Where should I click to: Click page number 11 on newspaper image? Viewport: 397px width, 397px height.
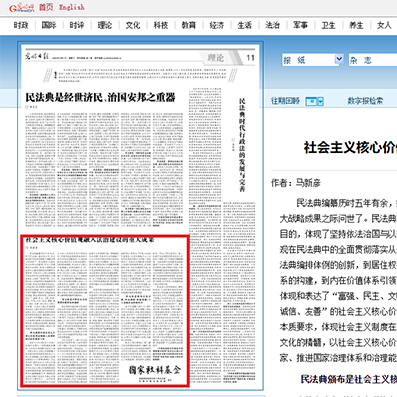(x=250, y=58)
